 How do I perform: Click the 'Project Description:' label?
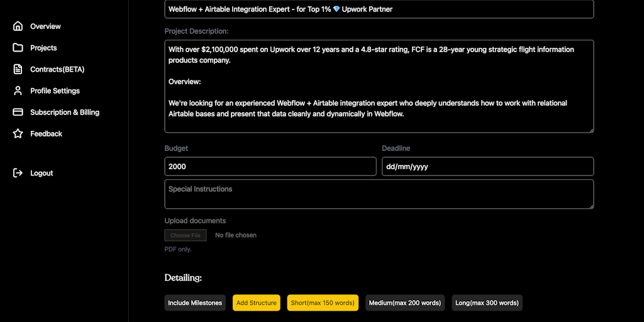(196, 31)
